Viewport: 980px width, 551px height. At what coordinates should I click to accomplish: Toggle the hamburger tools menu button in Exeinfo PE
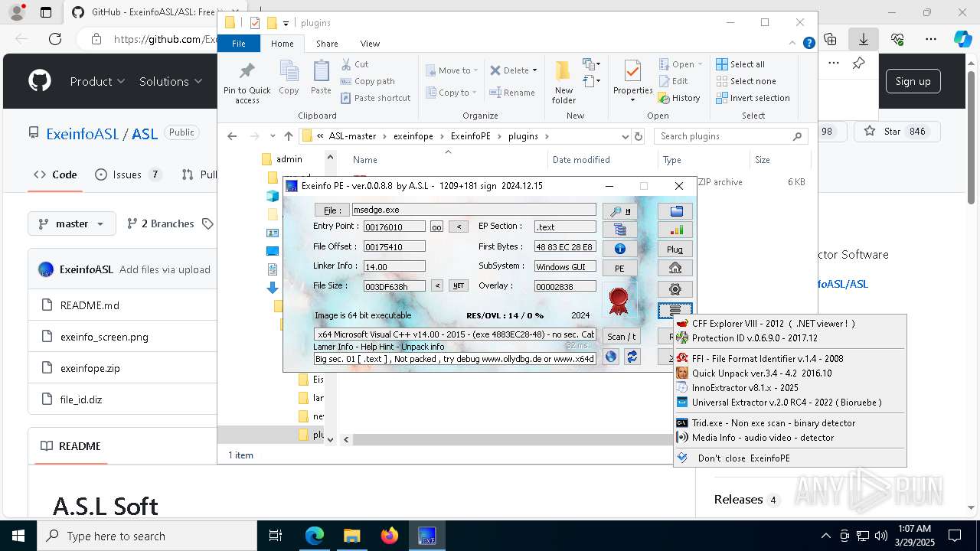pos(675,311)
